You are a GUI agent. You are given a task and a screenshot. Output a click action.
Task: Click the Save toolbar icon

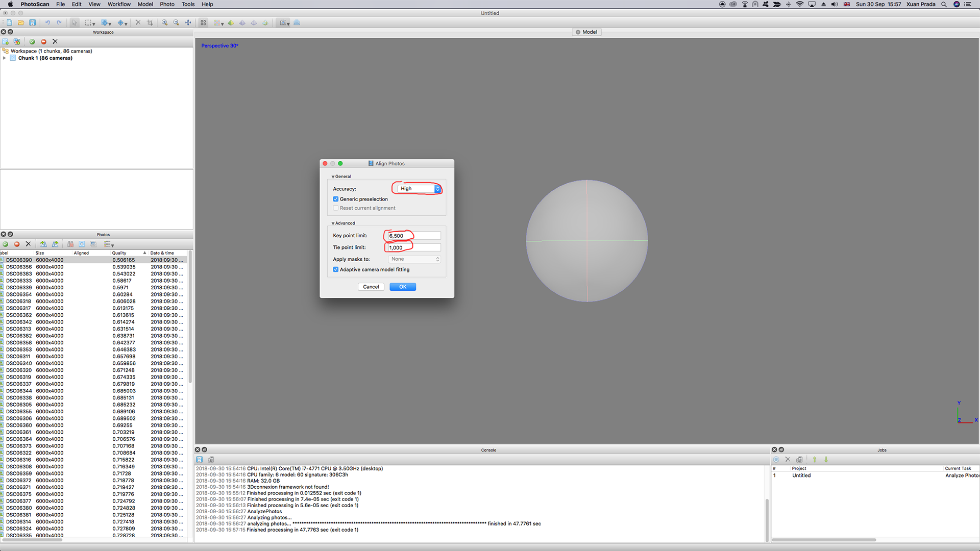pyautogui.click(x=33, y=22)
